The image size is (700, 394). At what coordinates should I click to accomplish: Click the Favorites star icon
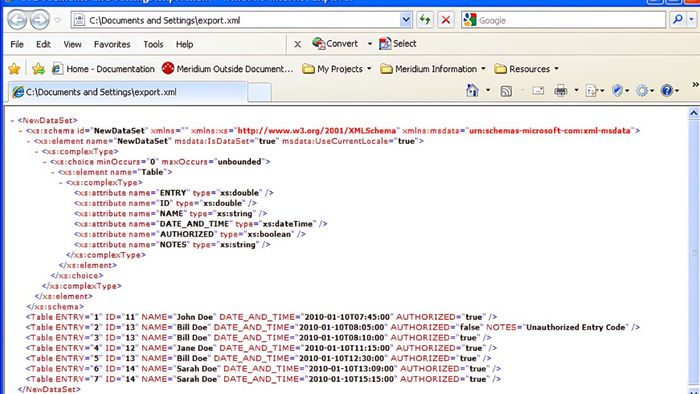14,69
